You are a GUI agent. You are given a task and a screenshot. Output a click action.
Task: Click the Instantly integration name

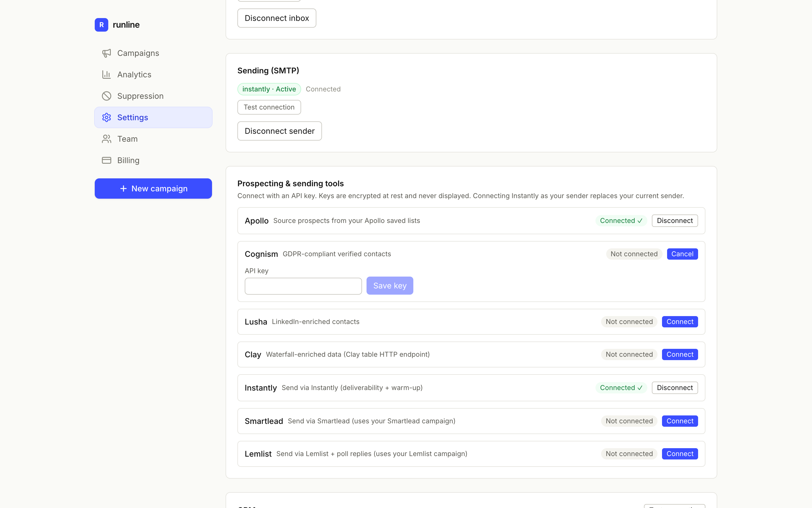point(261,388)
